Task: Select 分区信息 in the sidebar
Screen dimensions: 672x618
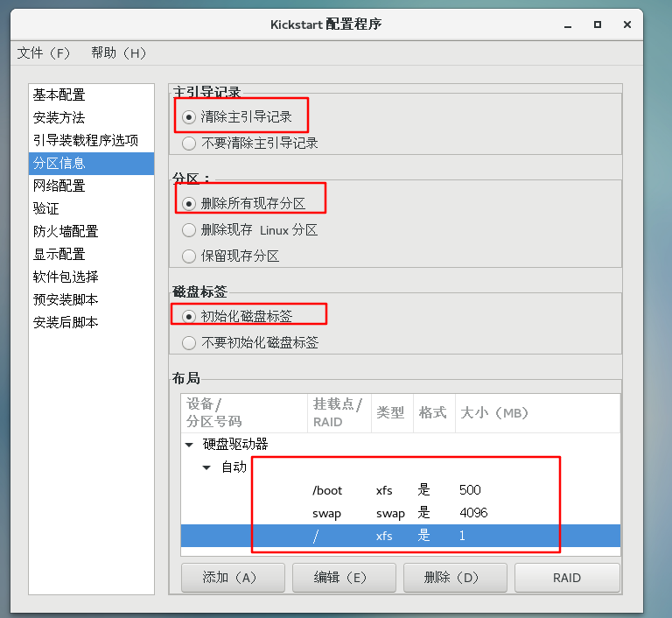Action: pos(91,164)
